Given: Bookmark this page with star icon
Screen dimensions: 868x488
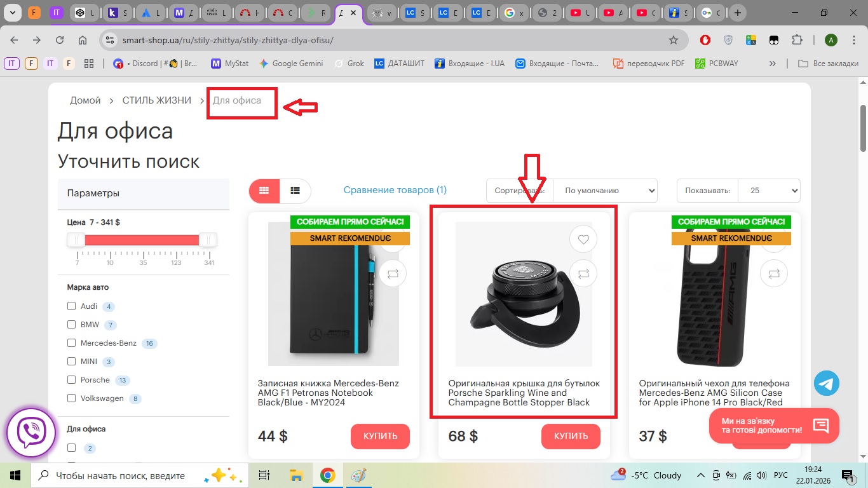Looking at the screenshot, I should coord(673,40).
